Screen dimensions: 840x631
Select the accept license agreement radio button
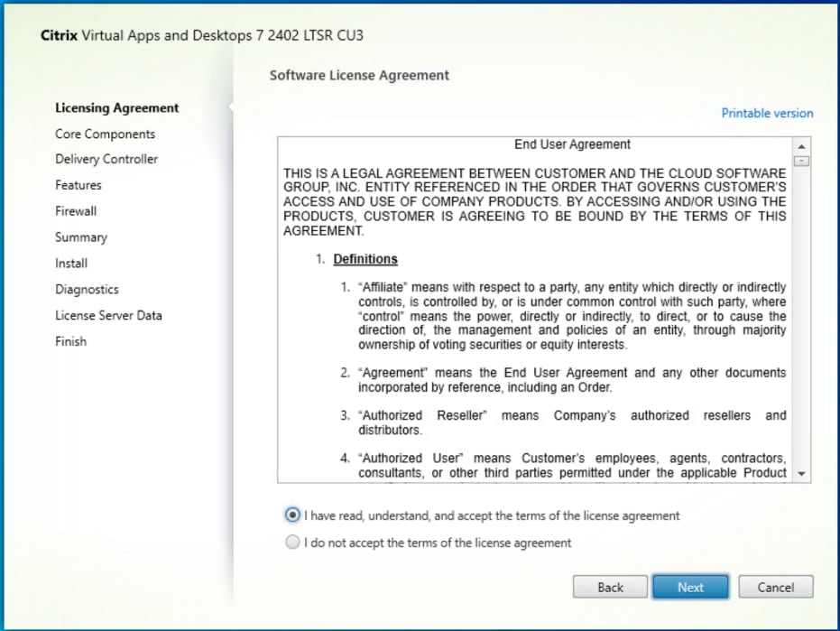(292, 515)
